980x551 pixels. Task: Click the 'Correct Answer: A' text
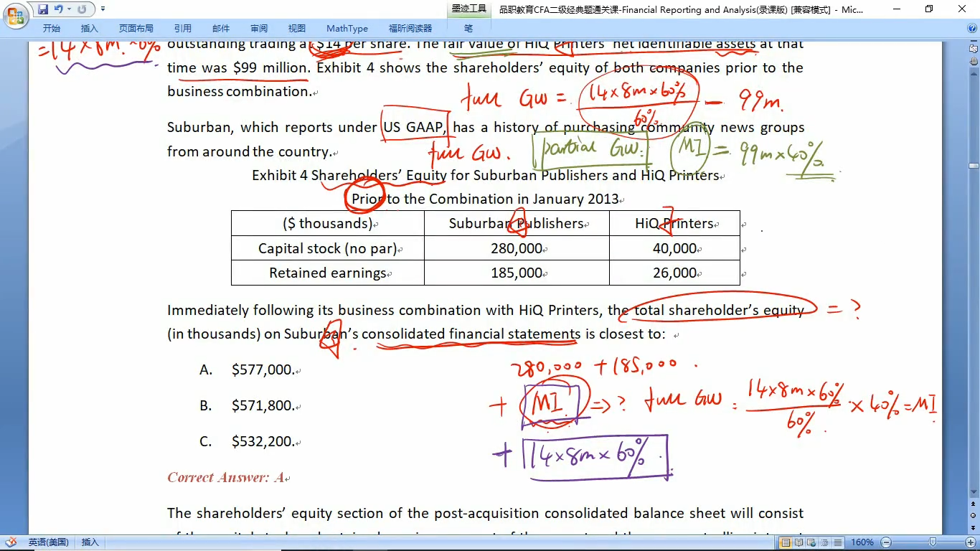(x=226, y=478)
